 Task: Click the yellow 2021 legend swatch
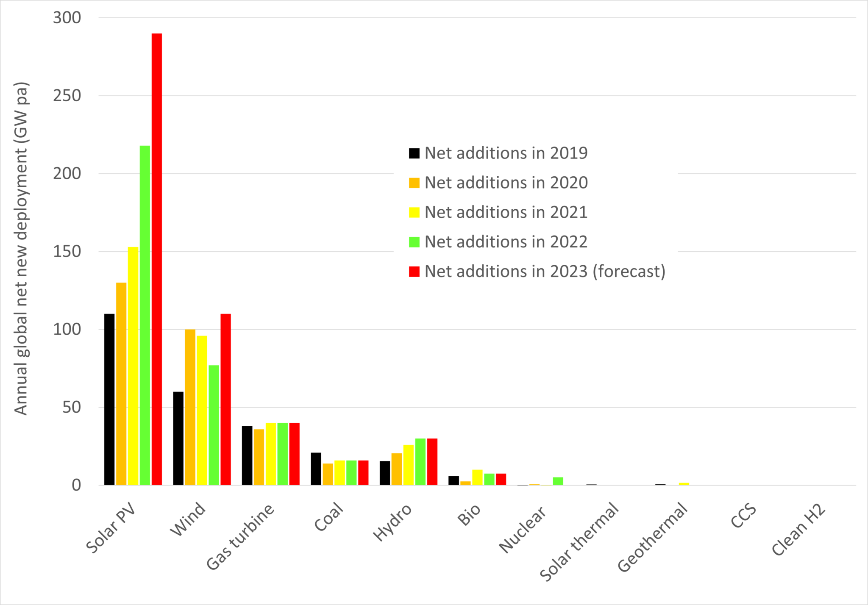pyautogui.click(x=414, y=212)
